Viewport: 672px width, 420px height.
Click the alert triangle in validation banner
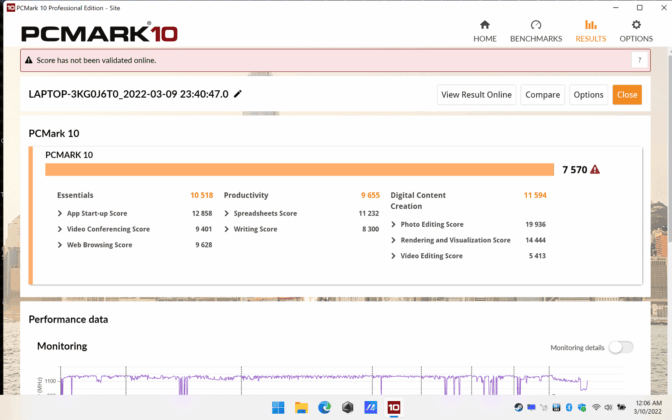[29, 60]
